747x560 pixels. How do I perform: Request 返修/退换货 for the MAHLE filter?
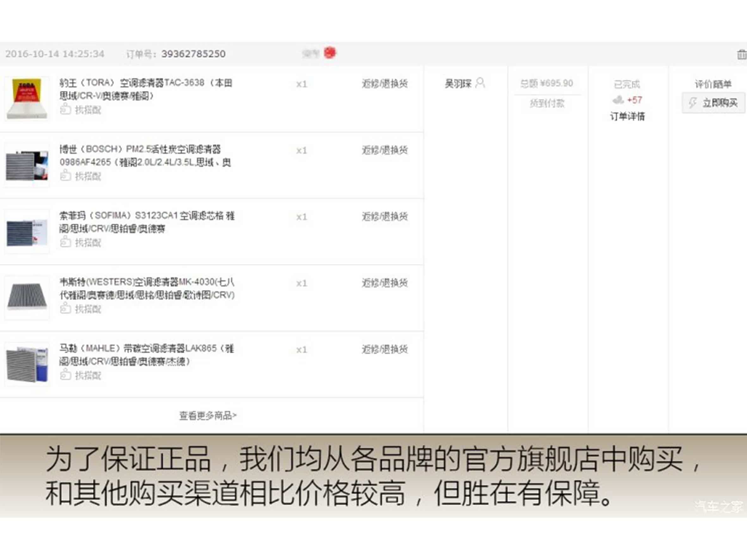(385, 349)
